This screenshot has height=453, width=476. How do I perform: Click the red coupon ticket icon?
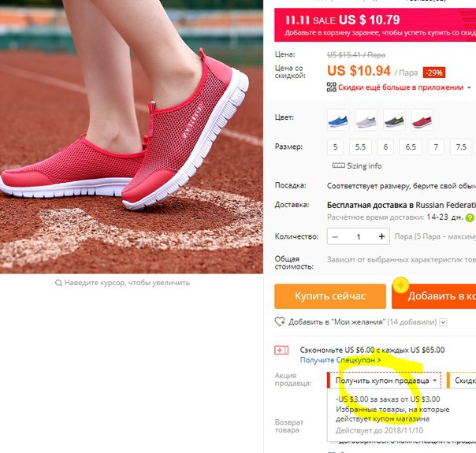coord(281,351)
